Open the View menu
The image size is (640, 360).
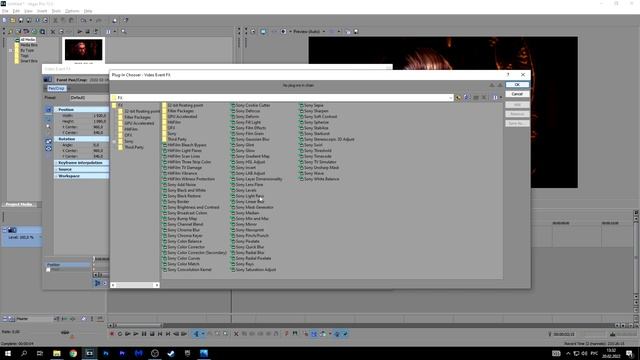(x=28, y=11)
